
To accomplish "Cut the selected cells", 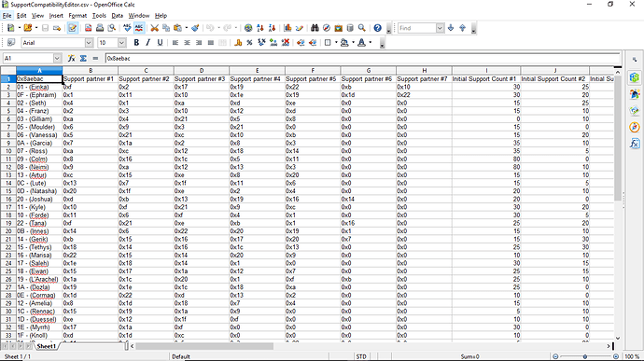I will point(154,28).
